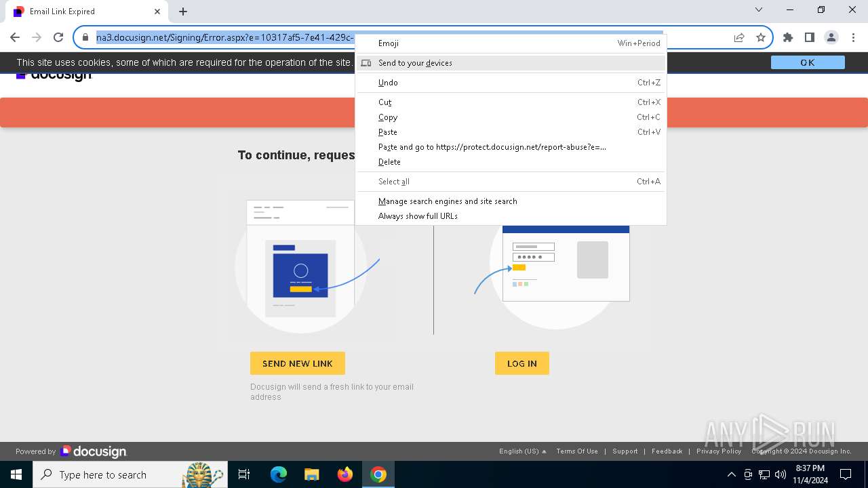Open the Privacy Policy footer link

tap(719, 451)
